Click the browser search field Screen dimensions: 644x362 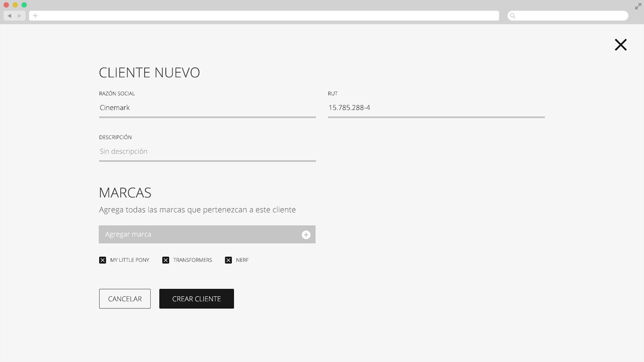point(568,16)
